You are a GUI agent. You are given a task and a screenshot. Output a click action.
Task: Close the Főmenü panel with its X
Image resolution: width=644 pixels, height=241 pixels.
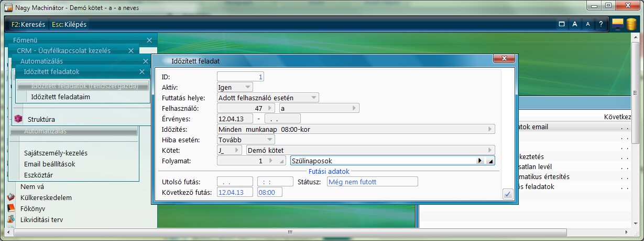[149, 40]
